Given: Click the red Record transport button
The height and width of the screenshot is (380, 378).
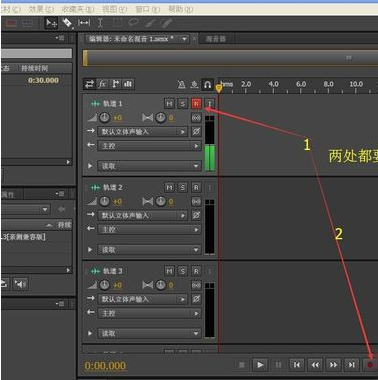Looking at the screenshot, I should (x=370, y=365).
